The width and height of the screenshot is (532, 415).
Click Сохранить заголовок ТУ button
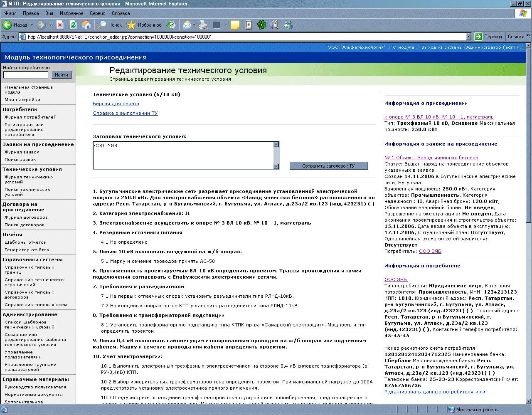tap(328, 166)
